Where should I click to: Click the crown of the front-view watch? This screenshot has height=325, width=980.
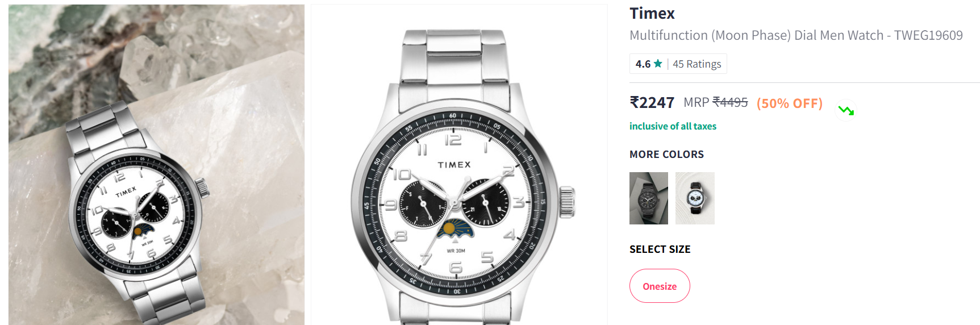567,202
